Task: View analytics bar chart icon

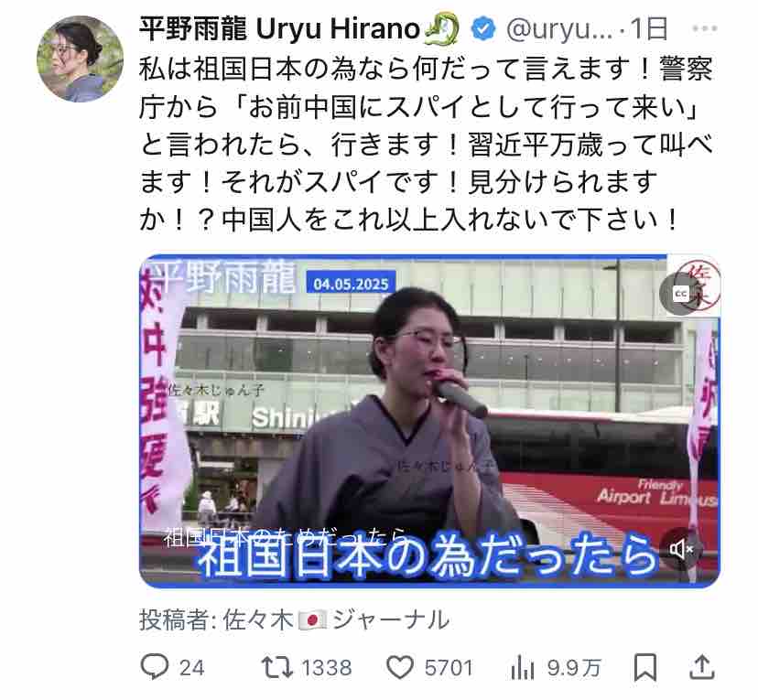Action: [522, 668]
